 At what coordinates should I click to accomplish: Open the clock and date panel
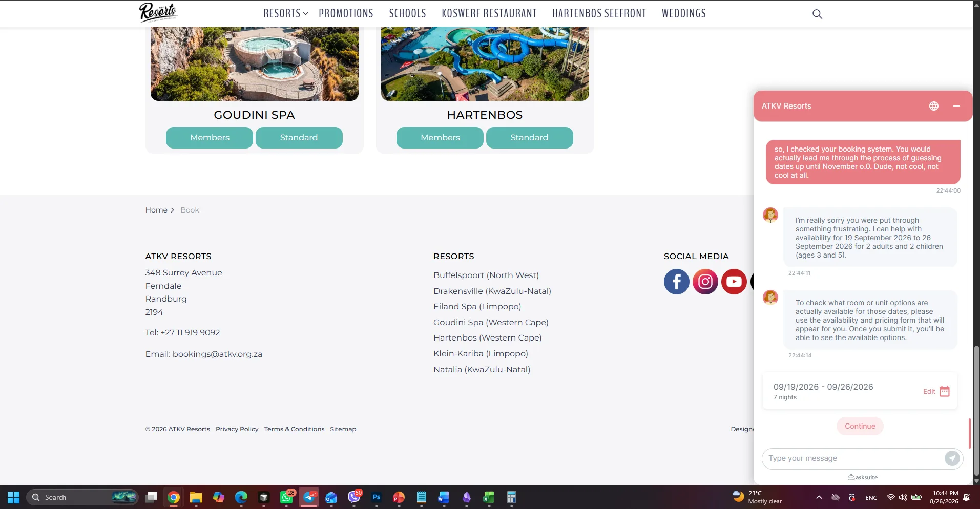(x=945, y=497)
